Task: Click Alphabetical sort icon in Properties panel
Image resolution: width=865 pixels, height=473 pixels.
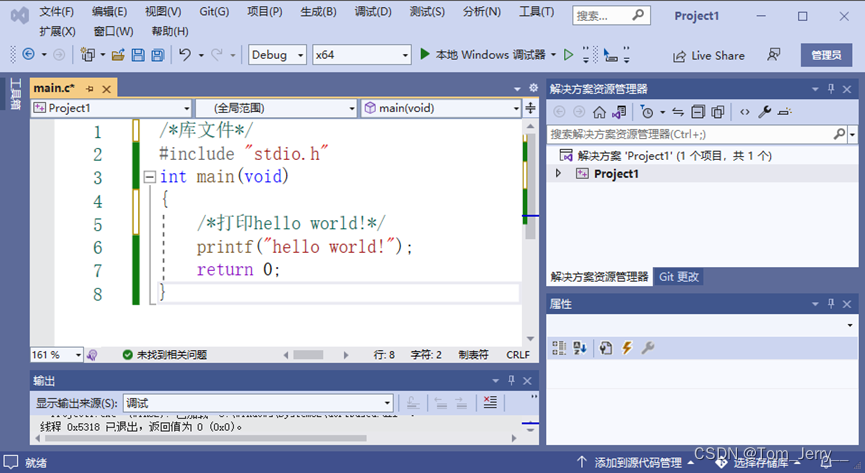Action: (x=580, y=348)
